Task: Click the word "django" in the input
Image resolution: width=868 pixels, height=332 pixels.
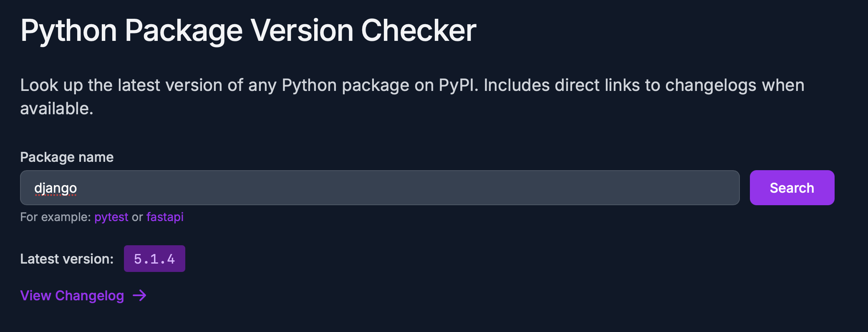Action: (56, 188)
